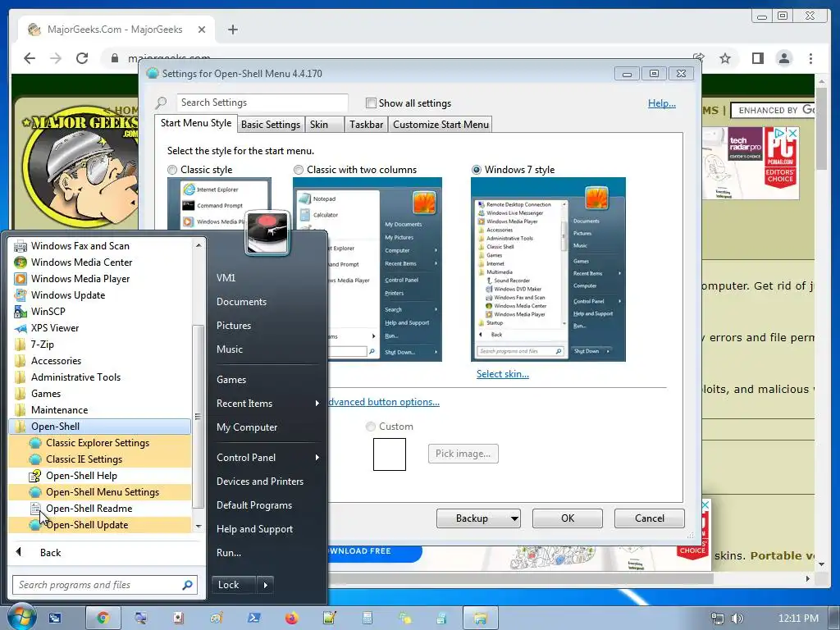Expand the Accessories folder
The width and height of the screenshot is (840, 630).
tap(99, 361)
